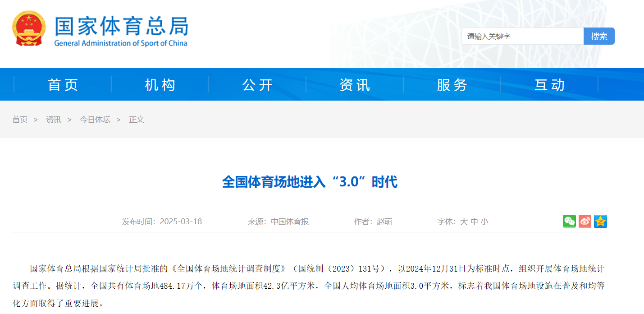Click the 国家体育总局 site title
644x314 pixels.
pyautogui.click(x=121, y=26)
